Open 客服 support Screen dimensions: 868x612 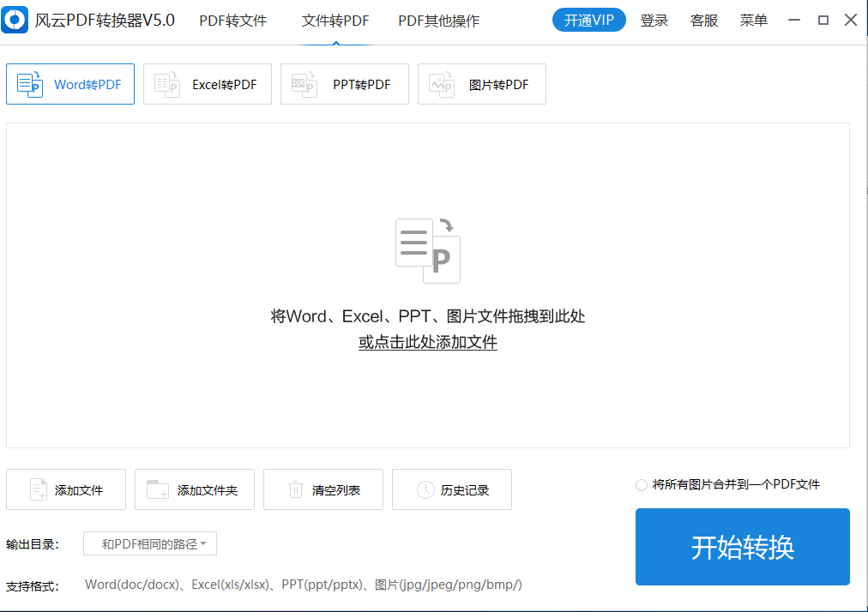point(703,21)
